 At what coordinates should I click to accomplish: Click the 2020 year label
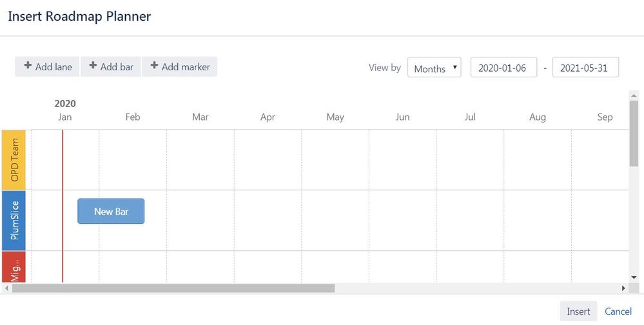65,104
